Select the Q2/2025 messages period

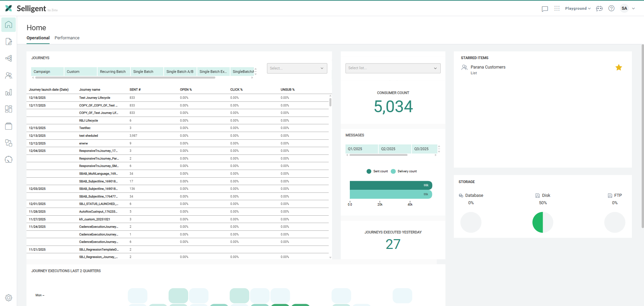coord(388,149)
